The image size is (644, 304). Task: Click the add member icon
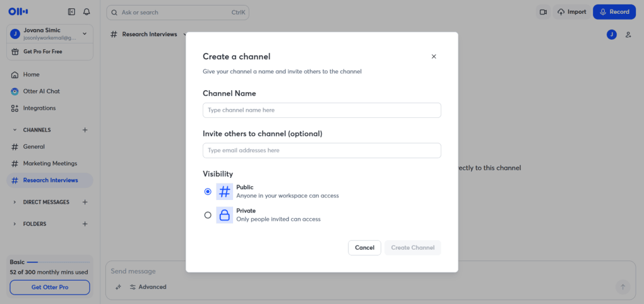point(628,35)
